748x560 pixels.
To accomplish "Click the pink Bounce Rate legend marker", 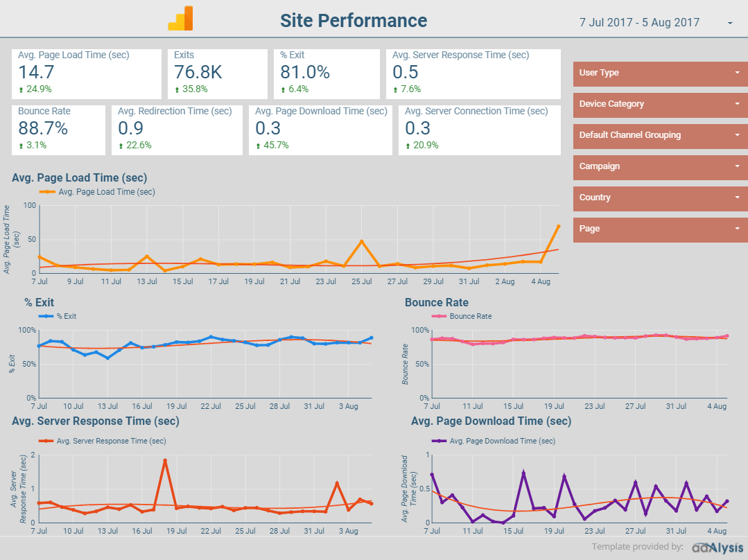I will tap(439, 316).
